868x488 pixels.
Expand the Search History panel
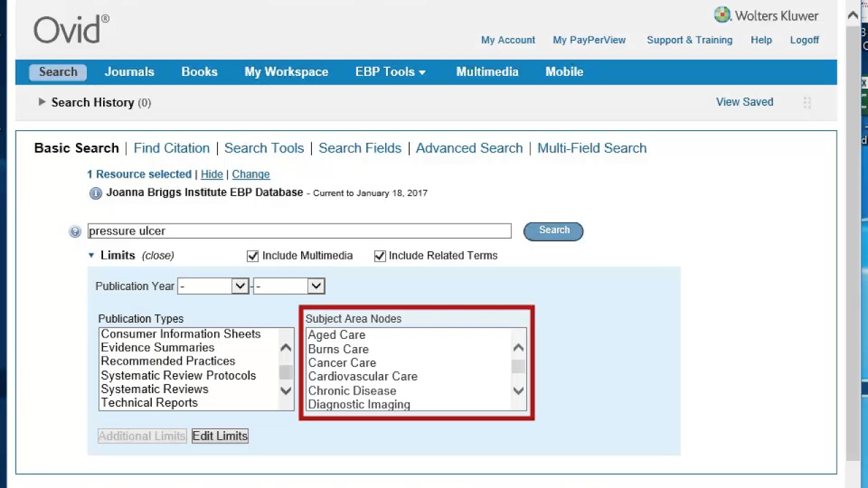click(x=42, y=102)
